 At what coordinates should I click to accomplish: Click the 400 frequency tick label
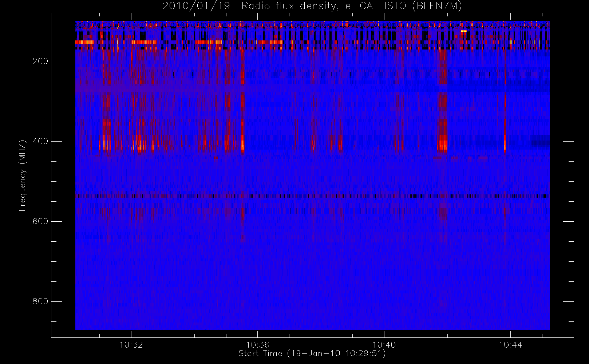pos(40,141)
